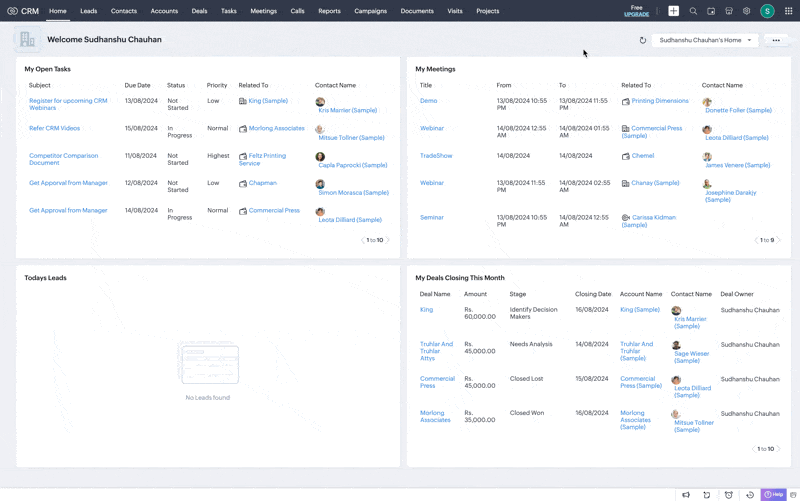Viewport: 800px width, 501px height.
Task: Click the Rs. 60,000.00 amount
Action: (x=480, y=313)
